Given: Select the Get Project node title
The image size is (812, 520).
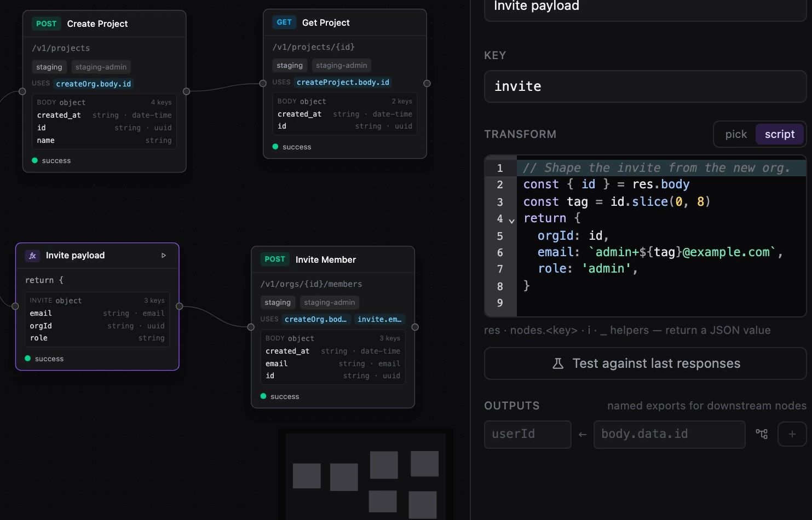Looking at the screenshot, I should point(326,22).
